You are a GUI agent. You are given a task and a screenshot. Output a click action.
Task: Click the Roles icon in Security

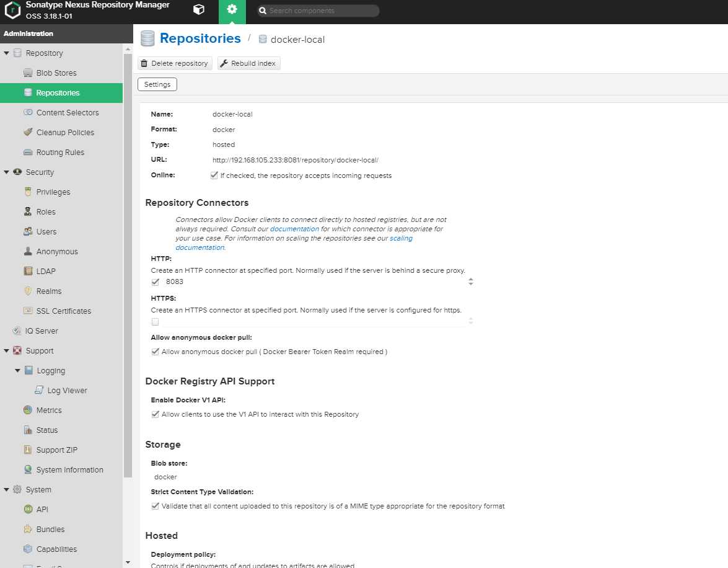(28, 212)
